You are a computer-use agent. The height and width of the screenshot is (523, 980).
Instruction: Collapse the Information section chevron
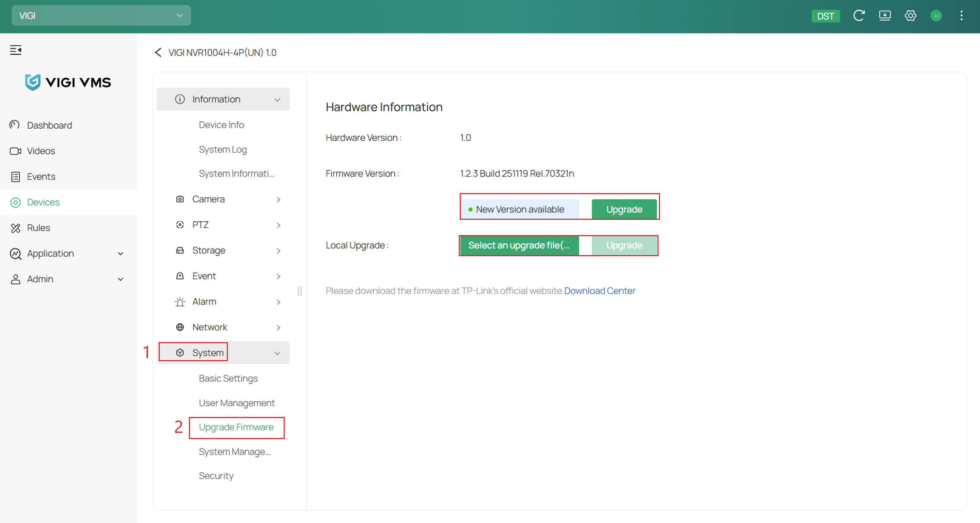point(277,100)
